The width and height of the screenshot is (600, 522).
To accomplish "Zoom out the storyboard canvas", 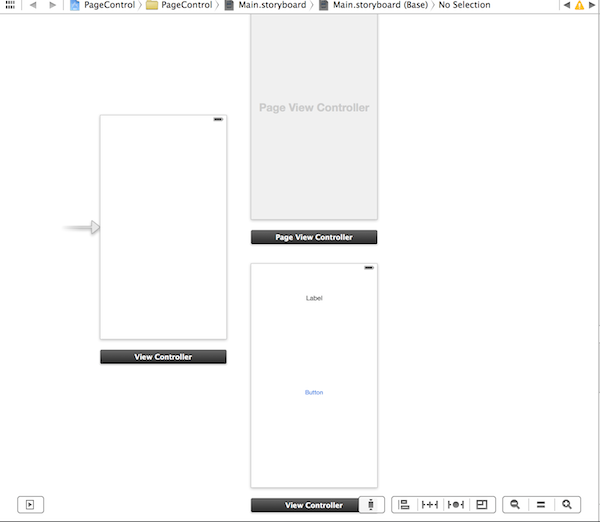I will point(515,504).
